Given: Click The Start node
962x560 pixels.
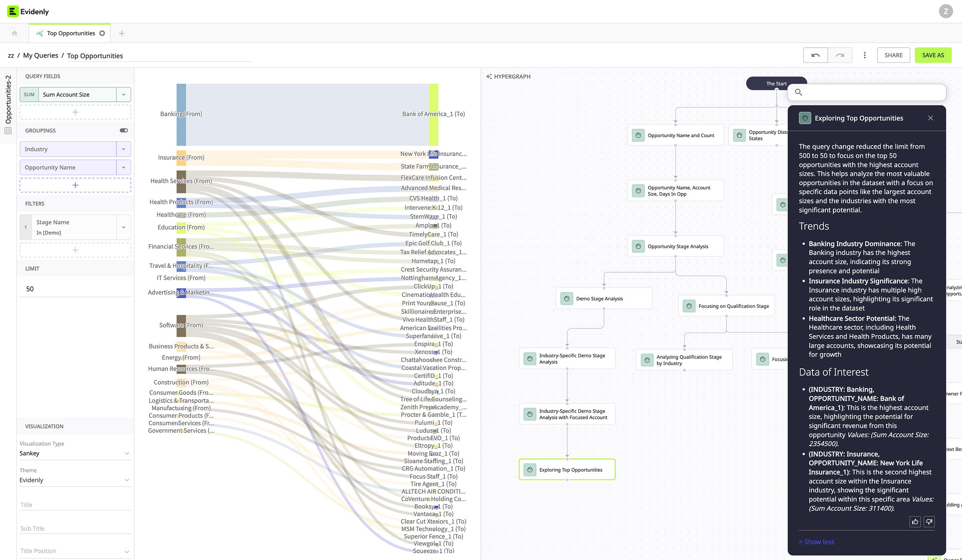Looking at the screenshot, I should [776, 83].
